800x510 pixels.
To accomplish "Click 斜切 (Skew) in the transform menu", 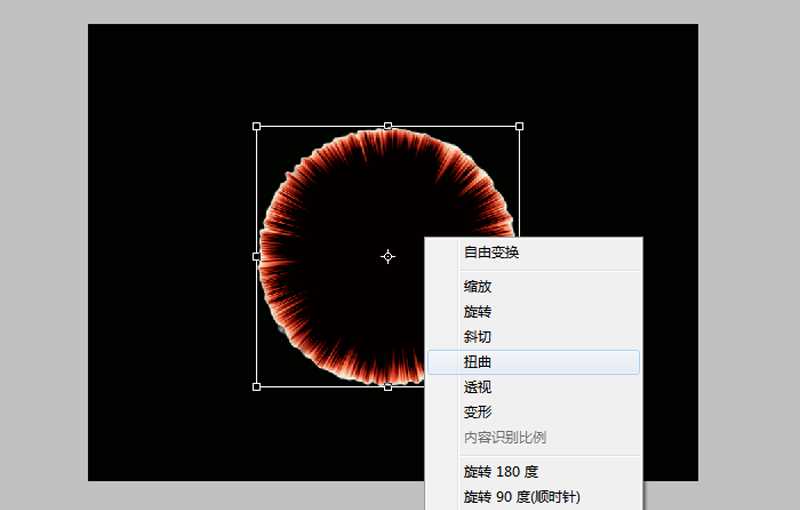I will (478, 337).
